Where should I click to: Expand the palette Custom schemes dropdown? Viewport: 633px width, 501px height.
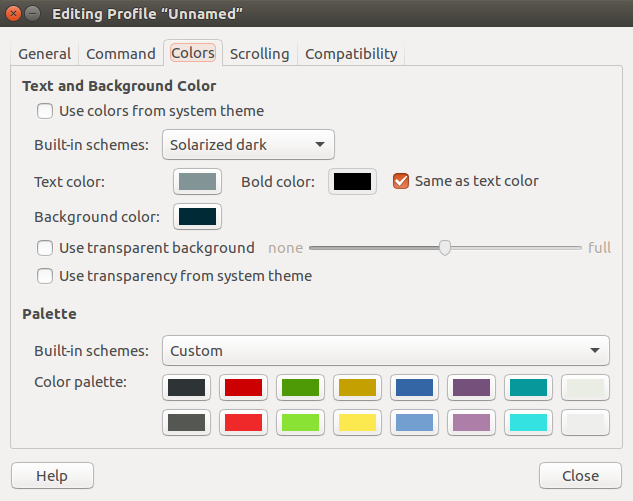[x=385, y=351]
